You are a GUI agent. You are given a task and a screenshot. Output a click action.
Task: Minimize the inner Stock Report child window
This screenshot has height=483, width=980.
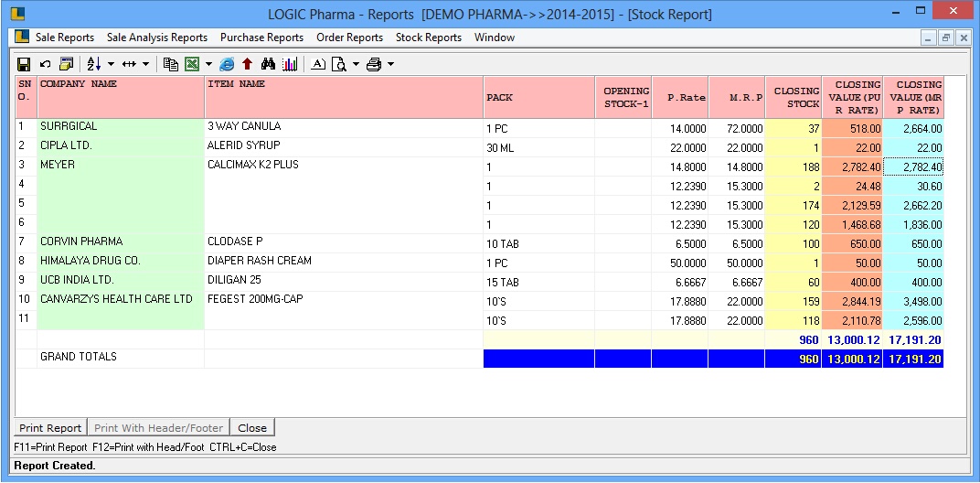pyautogui.click(x=929, y=38)
